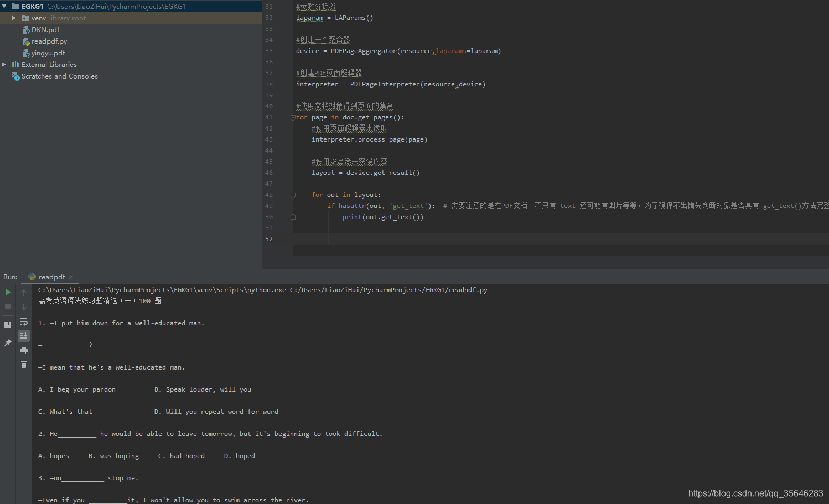The width and height of the screenshot is (829, 504).
Task: Toggle restore layout in run window
Action: tap(8, 324)
